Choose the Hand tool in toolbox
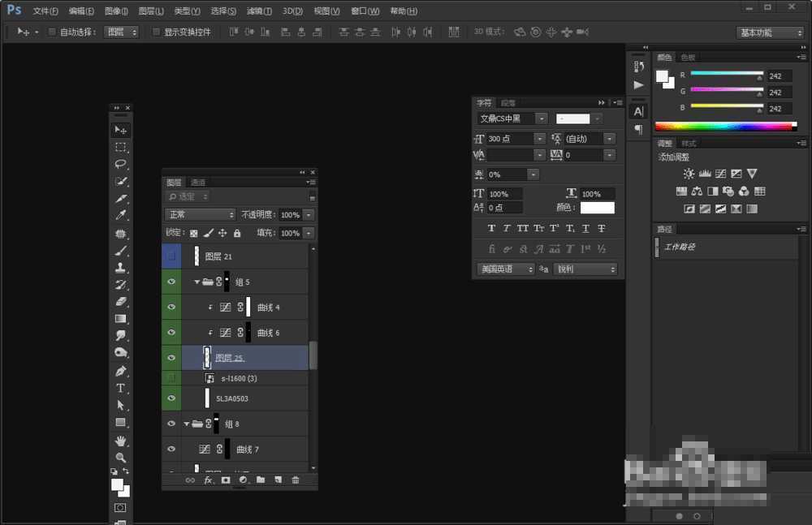This screenshot has height=525, width=812. coord(121,441)
